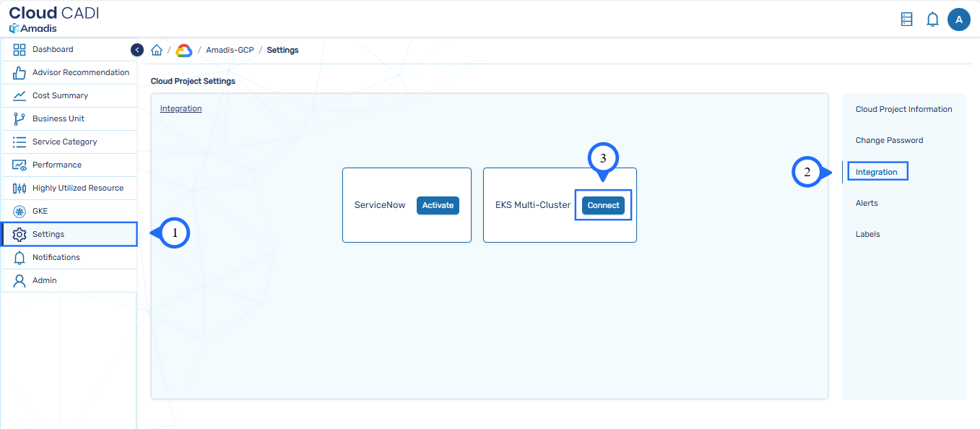Open the Change Password tab
The height and width of the screenshot is (429, 980).
[x=889, y=141]
